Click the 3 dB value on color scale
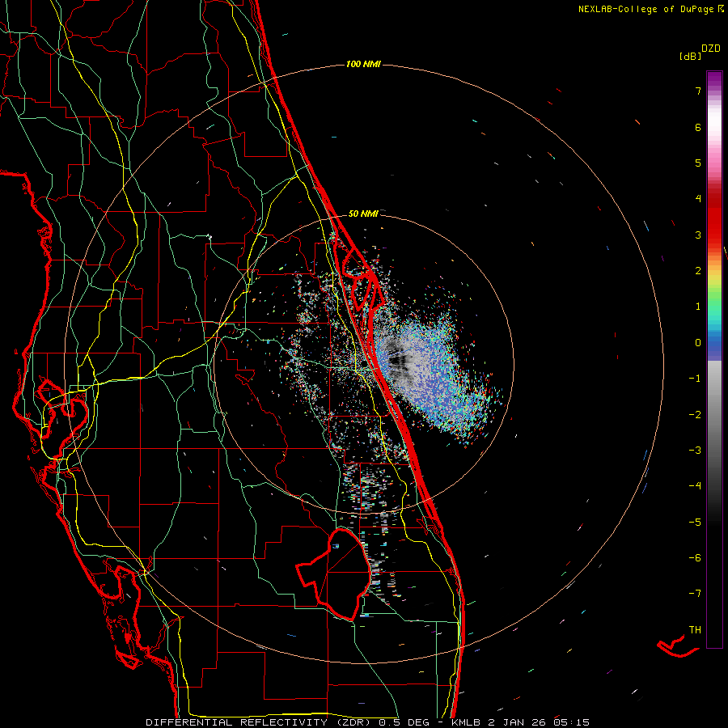This screenshot has width=728, height=728. (x=698, y=235)
